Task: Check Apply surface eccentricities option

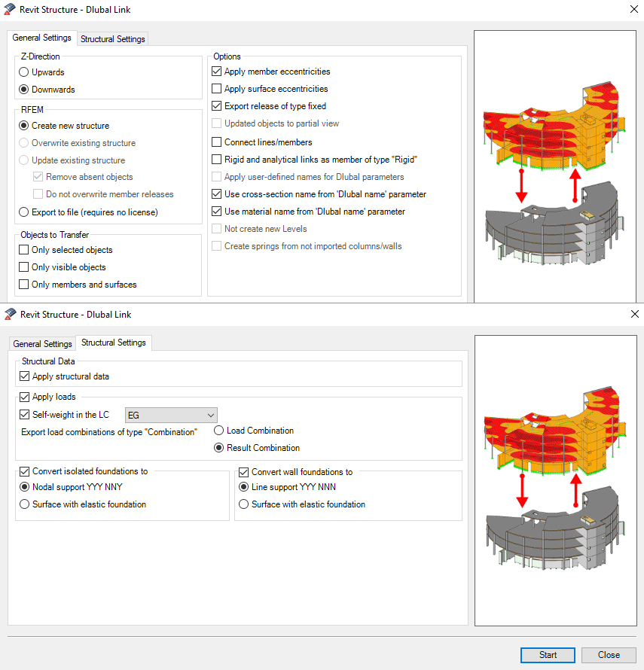Action: click(217, 88)
